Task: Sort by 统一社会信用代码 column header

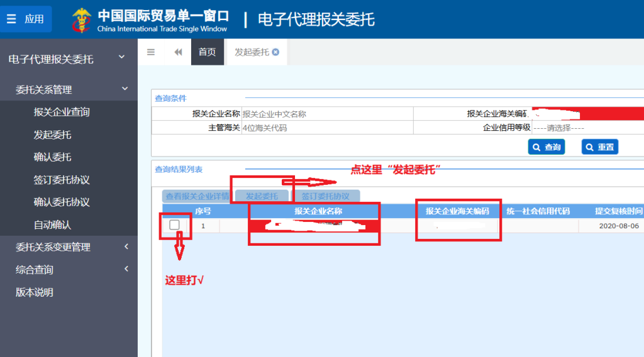Action: coord(538,211)
